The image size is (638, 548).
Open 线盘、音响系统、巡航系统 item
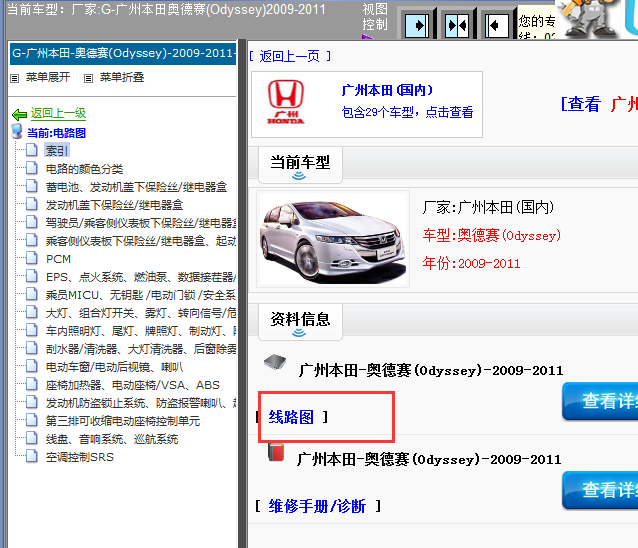click(112, 439)
